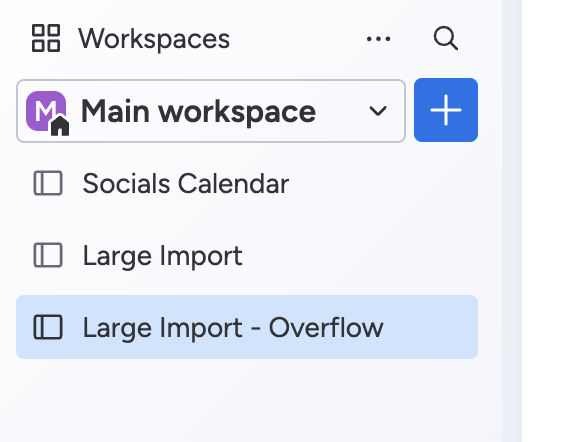This screenshot has width=574, height=442.
Task: Click blank space right of Socials Calendar row
Action: click(384, 183)
